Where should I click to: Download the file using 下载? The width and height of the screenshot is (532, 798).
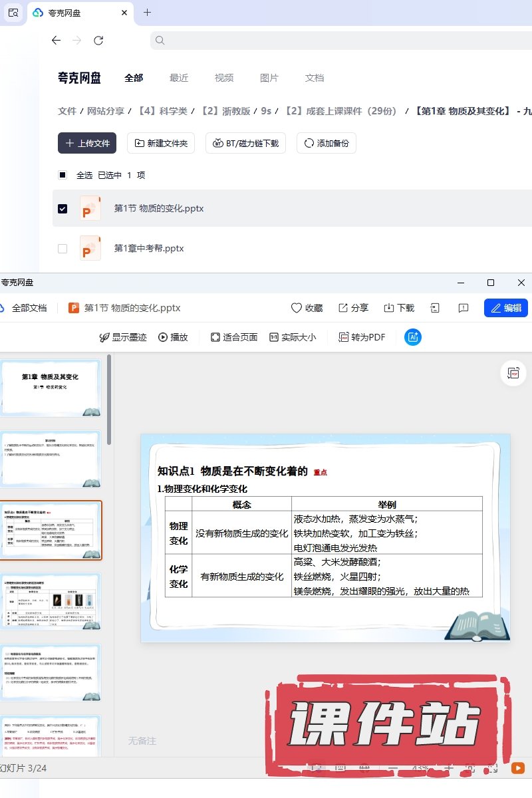click(399, 308)
